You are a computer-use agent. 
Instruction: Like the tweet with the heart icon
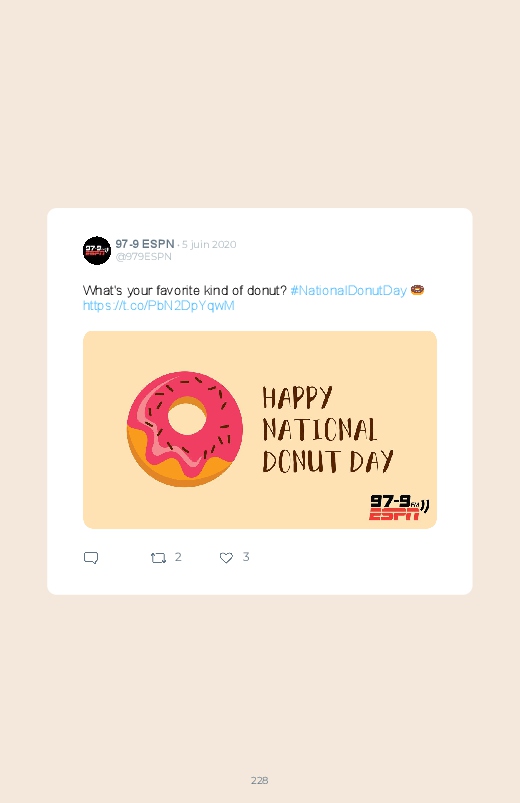[226, 558]
